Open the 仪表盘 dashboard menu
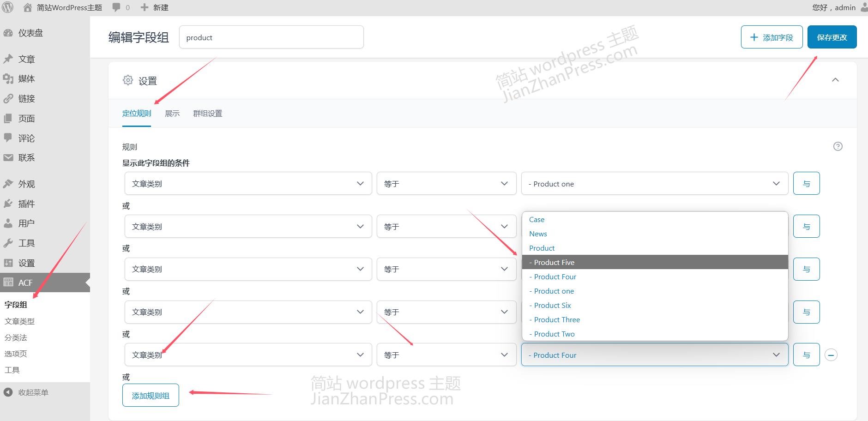Screen dimensions: 868x421 pos(30,33)
